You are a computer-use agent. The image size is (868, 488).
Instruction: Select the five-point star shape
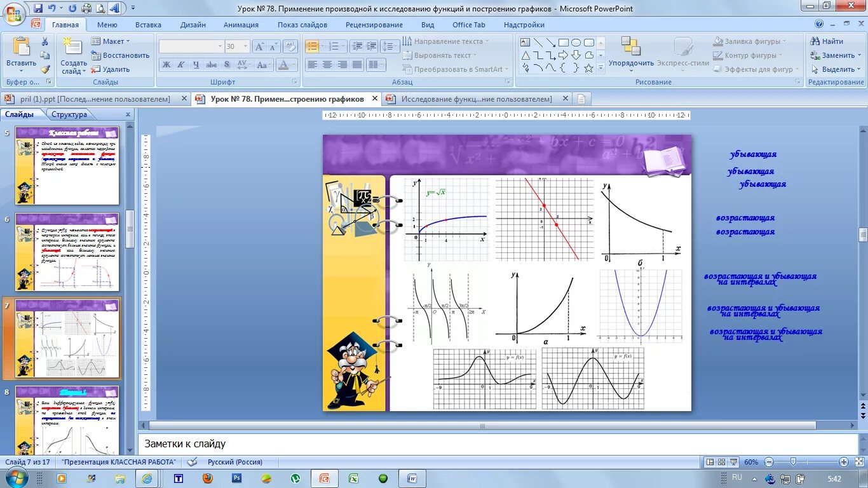tap(588, 68)
